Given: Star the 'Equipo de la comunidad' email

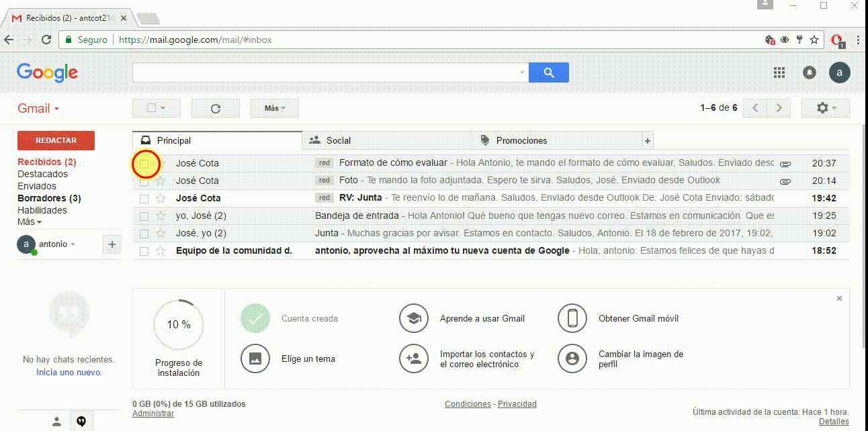Looking at the screenshot, I should point(161,250).
